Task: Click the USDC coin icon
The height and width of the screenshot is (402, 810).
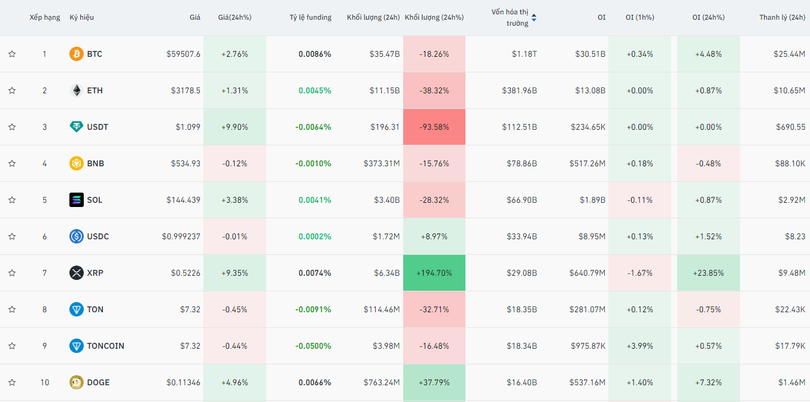Action: (76, 236)
